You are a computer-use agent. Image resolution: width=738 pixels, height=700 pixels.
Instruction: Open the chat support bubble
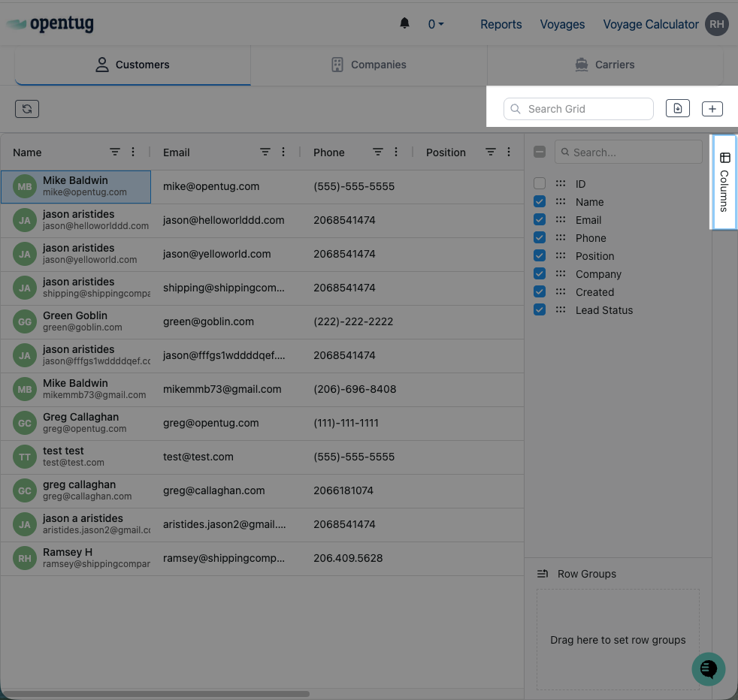click(x=708, y=669)
